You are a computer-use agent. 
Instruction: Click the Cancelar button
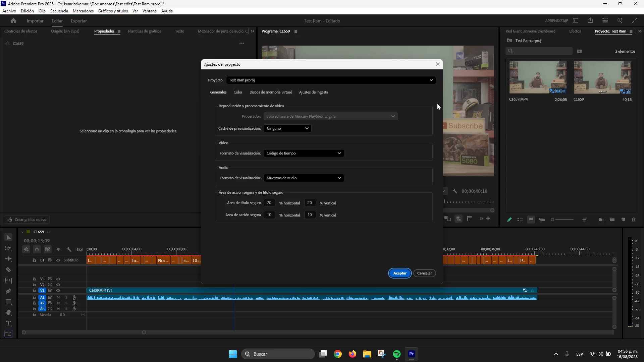coord(424,273)
